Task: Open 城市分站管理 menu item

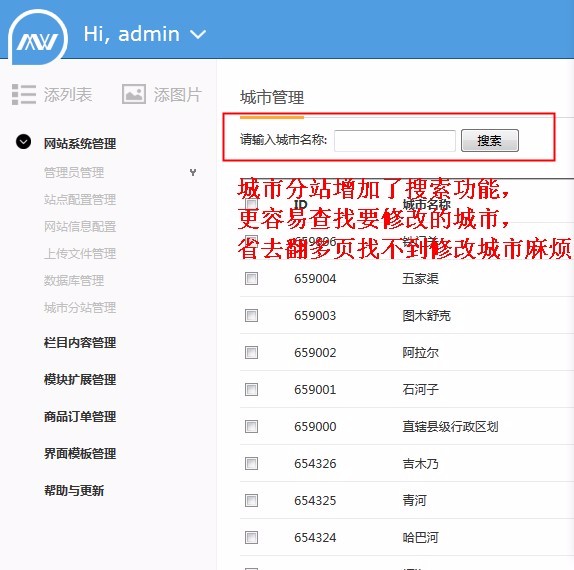Action: coord(80,308)
